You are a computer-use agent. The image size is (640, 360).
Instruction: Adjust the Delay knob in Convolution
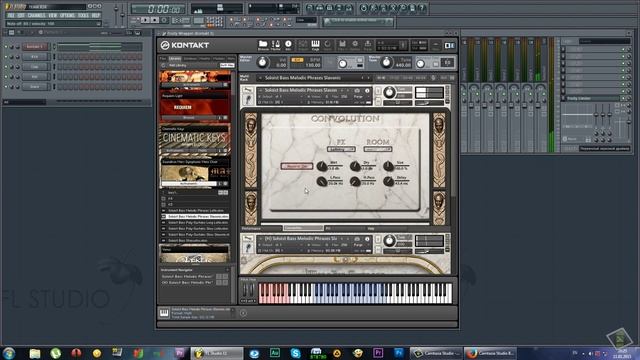pos(388,182)
